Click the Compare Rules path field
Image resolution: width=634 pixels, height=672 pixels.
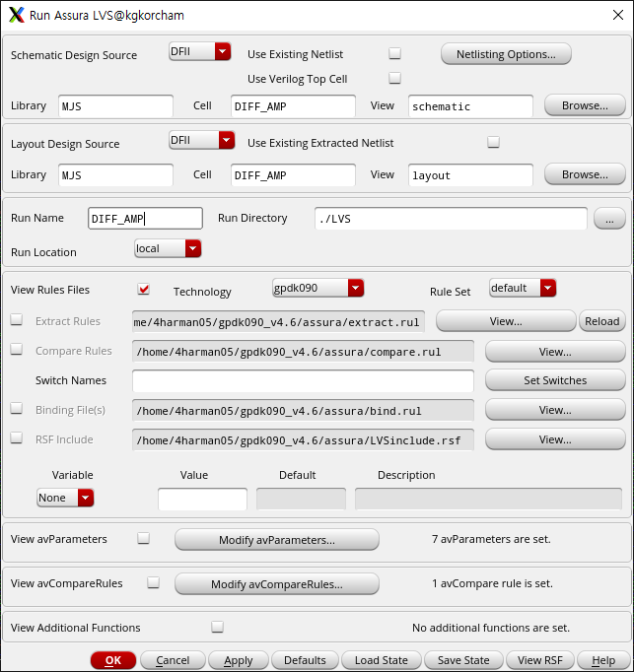303,352
